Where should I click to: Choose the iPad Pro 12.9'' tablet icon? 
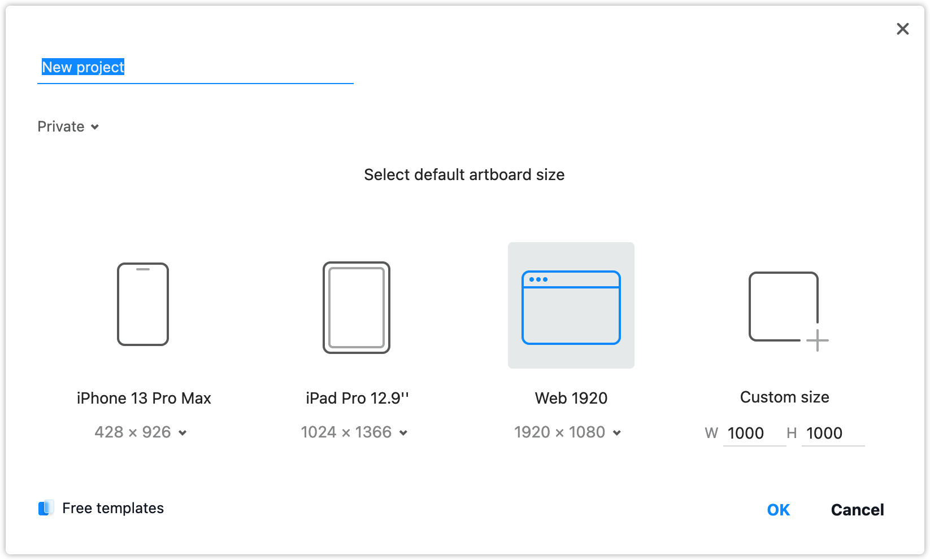[357, 308]
